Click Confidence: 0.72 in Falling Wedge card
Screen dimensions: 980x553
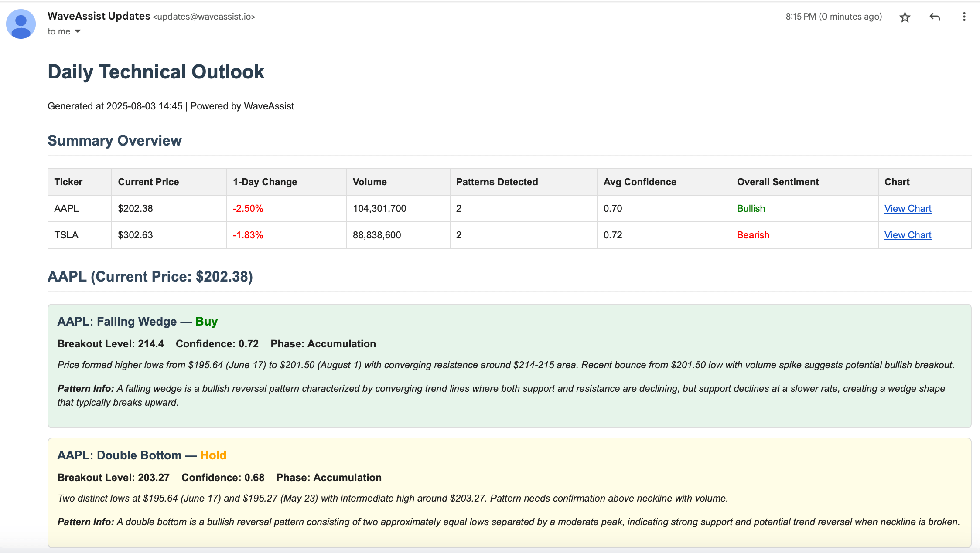pyautogui.click(x=217, y=344)
